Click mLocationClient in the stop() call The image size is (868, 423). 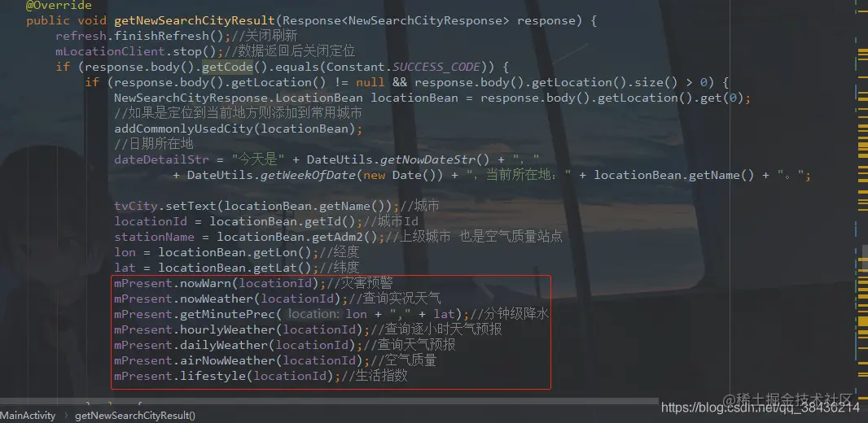point(110,51)
